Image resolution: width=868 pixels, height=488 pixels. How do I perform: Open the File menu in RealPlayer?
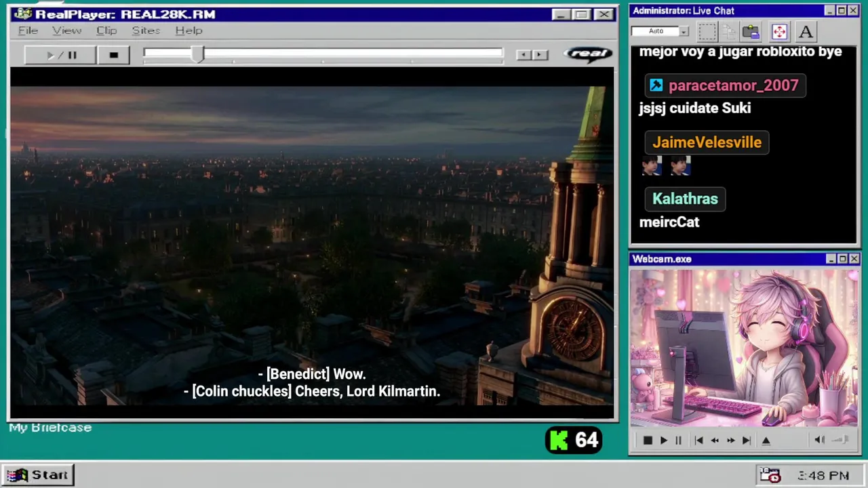[28, 30]
